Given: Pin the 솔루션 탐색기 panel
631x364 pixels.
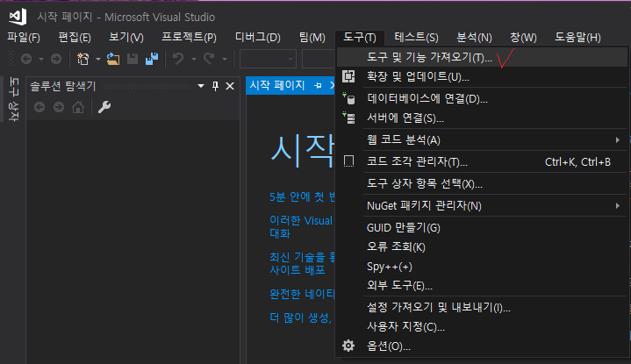Looking at the screenshot, I should 215,86.
